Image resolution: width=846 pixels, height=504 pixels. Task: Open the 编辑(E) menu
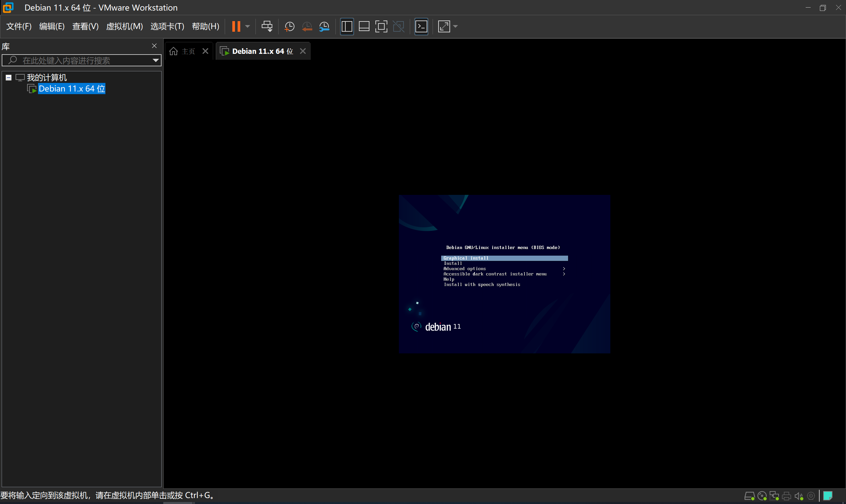pos(52,26)
